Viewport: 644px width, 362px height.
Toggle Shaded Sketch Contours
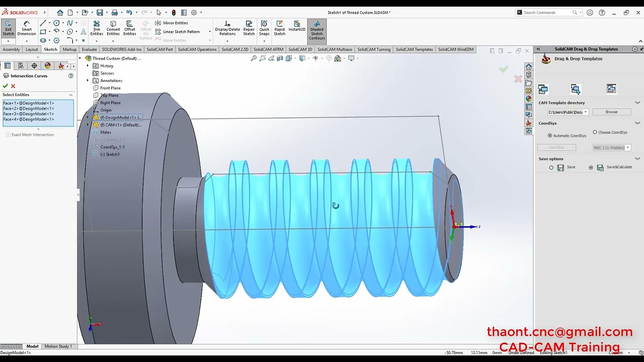tap(317, 30)
